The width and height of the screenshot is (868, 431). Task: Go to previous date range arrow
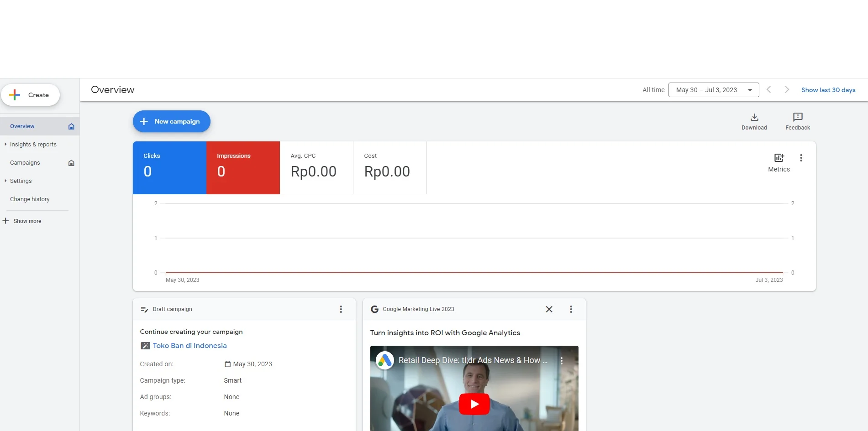[x=768, y=90]
